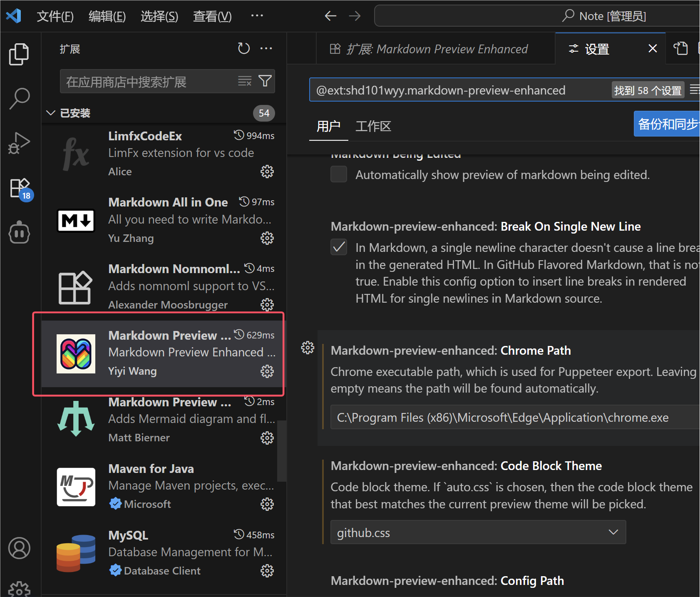Viewport: 700px width, 597px height.
Task: Open the Explorer view in the activity bar
Action: click(19, 54)
